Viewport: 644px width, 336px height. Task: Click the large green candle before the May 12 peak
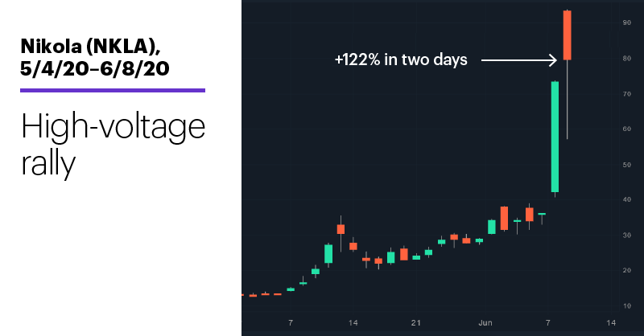point(328,254)
